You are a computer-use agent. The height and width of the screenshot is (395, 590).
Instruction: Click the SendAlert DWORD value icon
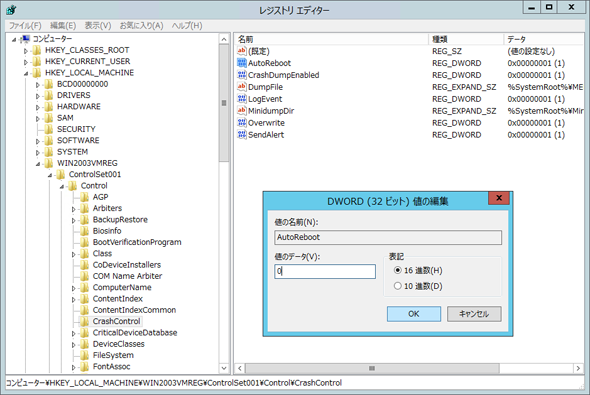point(242,135)
